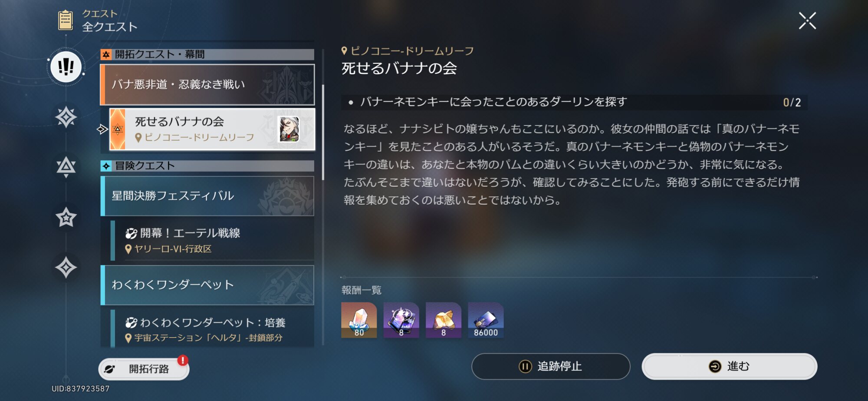Select the 死せるバナナの会 quest entry

coord(212,129)
